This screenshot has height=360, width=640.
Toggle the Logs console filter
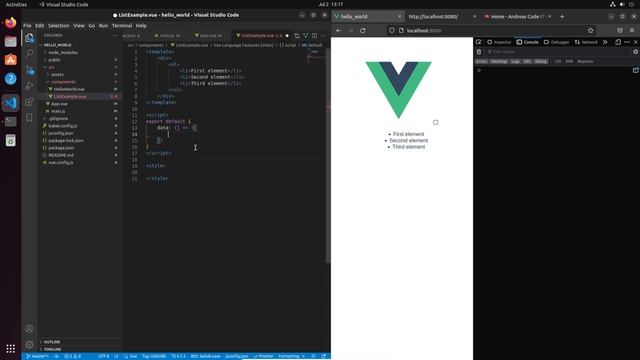pos(516,61)
